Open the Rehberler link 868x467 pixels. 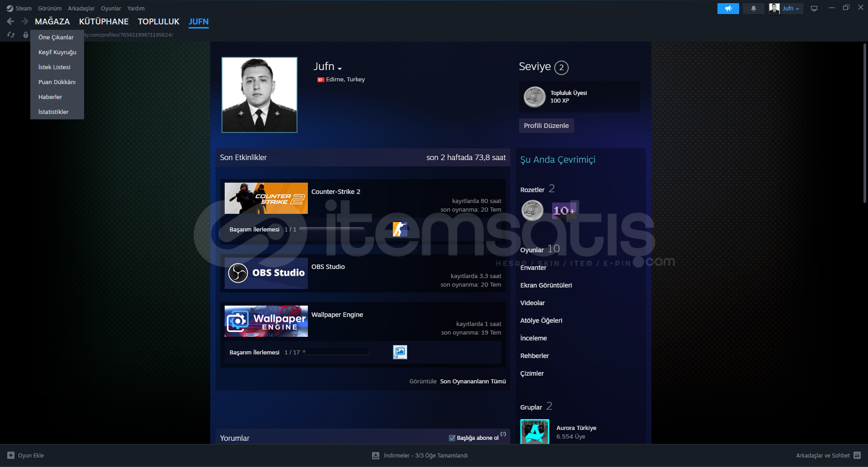(534, 356)
